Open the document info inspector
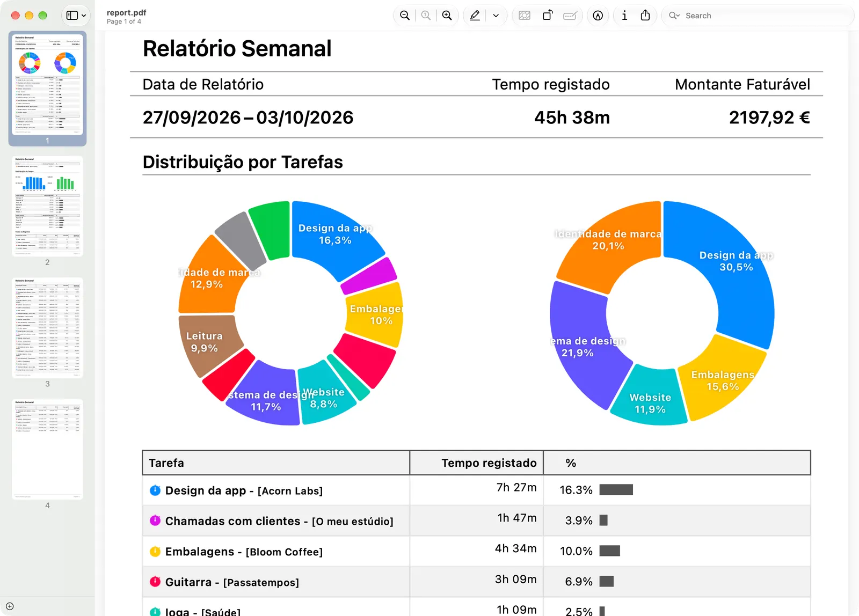 624,16
